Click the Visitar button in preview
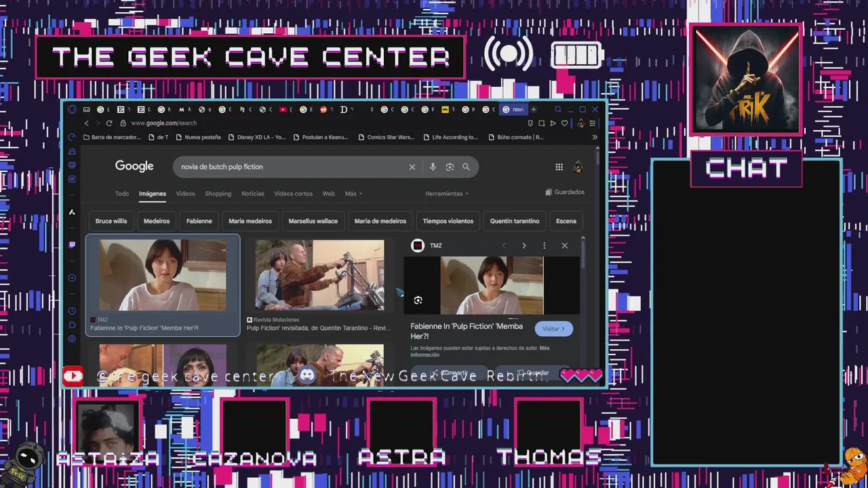Viewport: 868px width, 488px height. (x=553, y=329)
